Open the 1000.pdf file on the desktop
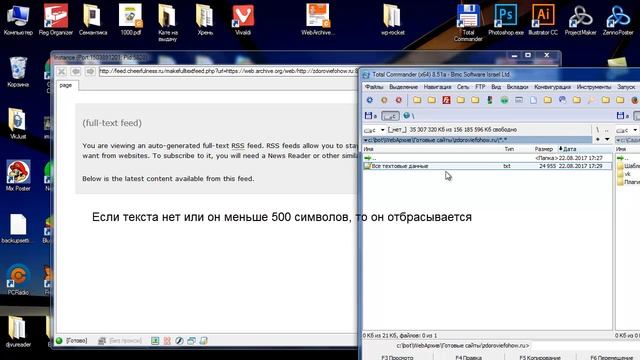This screenshot has height=360, width=640. (130, 19)
